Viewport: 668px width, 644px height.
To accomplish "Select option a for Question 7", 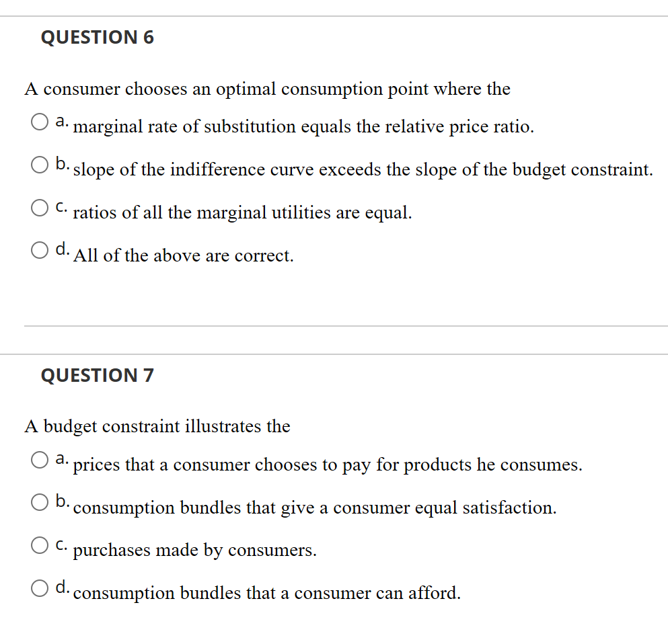I will 39,460.
